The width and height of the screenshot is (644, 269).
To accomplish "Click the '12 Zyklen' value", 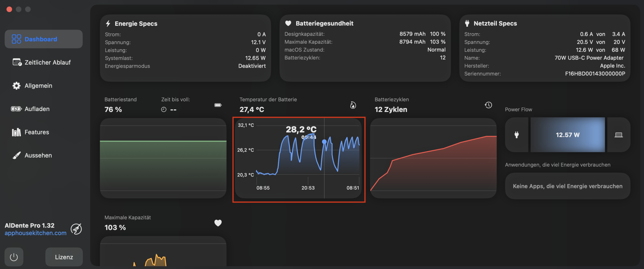I will 391,109.
